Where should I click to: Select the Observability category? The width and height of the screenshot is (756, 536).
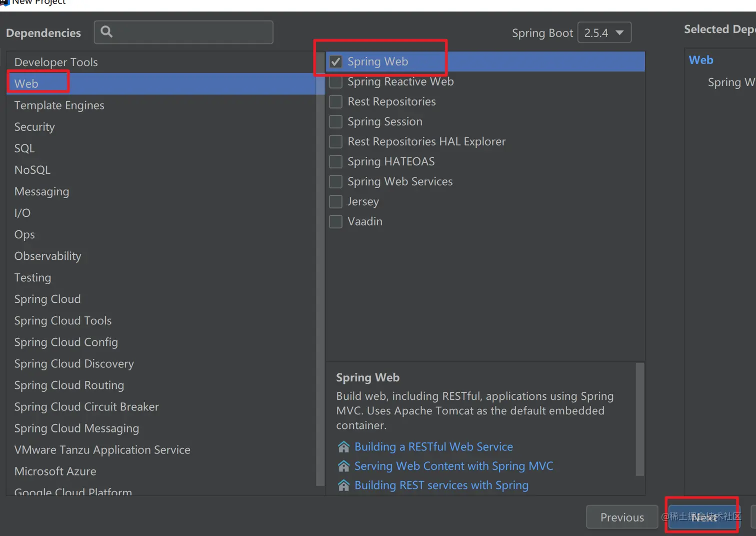(161, 256)
